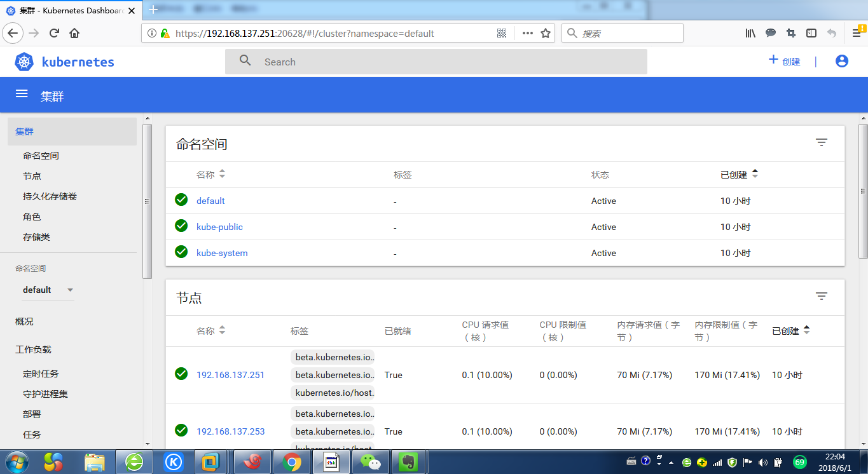The height and width of the screenshot is (474, 868).
Task: Open Chrome from the taskbar
Action: pos(292,462)
